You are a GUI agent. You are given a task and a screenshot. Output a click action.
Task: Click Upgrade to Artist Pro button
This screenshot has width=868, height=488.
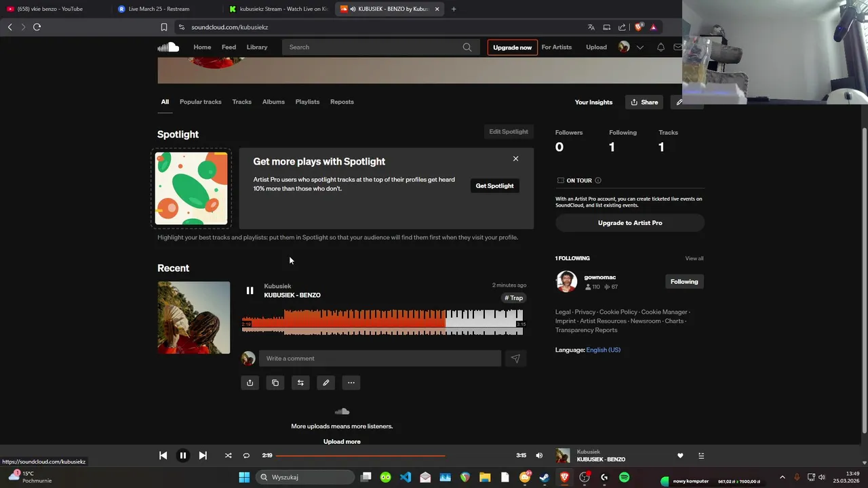(630, 223)
